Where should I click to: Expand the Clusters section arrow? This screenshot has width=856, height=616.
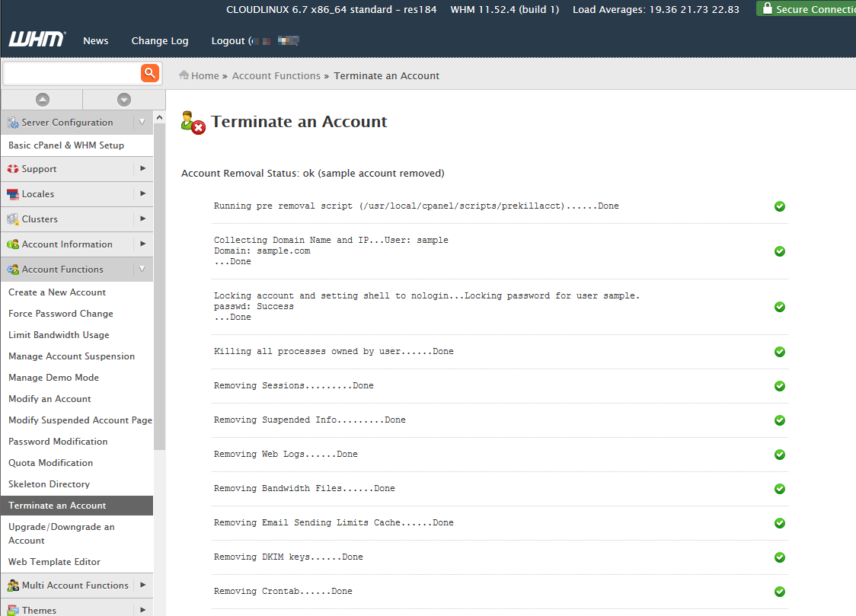point(142,219)
